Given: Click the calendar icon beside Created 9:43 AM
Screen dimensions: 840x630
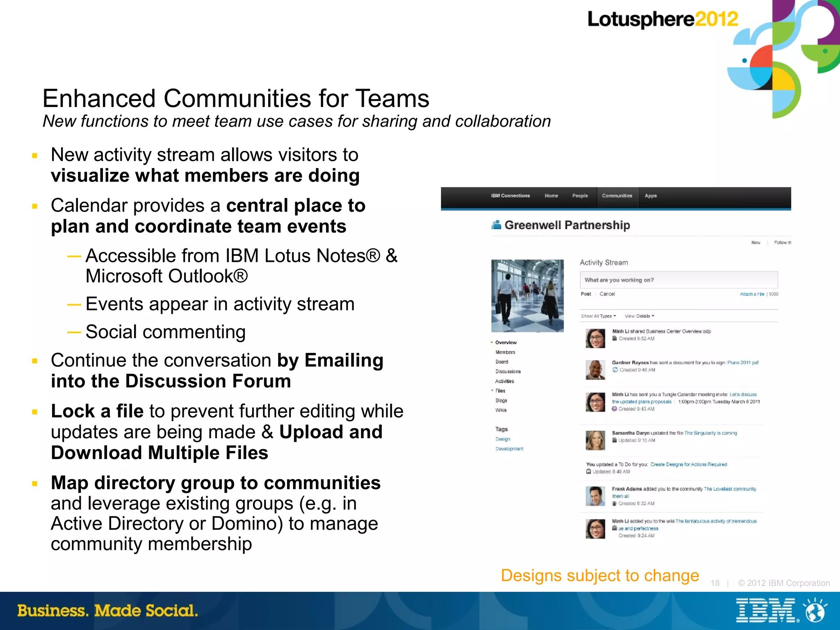Looking at the screenshot, I should coord(614,409).
